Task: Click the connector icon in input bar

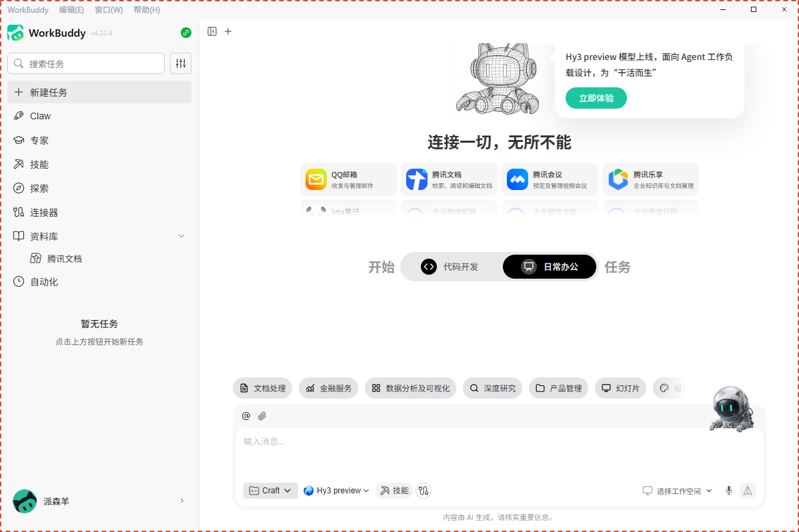Action: click(x=424, y=490)
